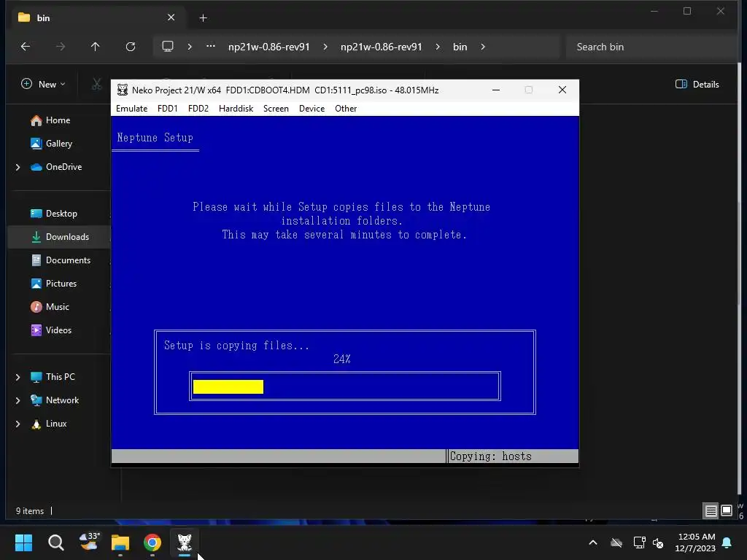Click the Cut scissors icon

(97, 85)
